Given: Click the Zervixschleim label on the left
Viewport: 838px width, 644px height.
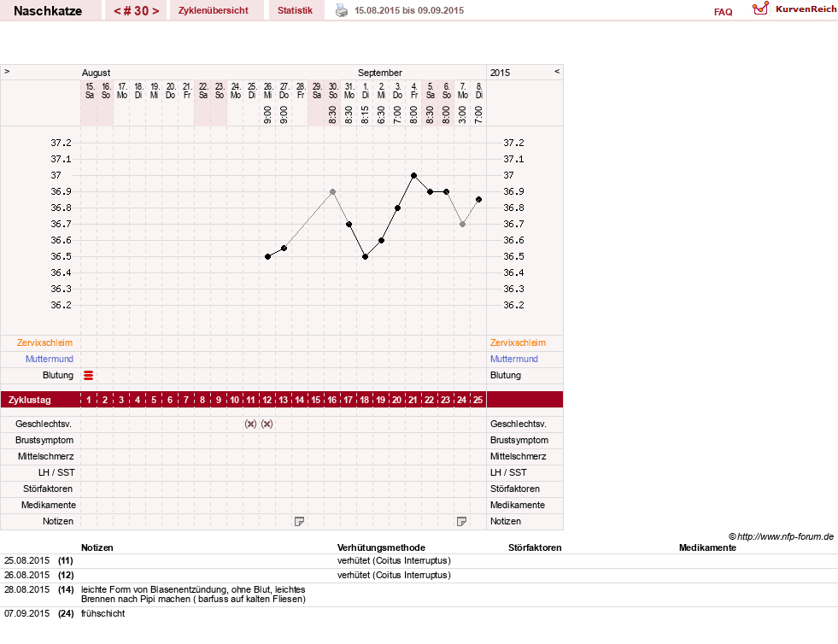Looking at the screenshot, I should [44, 342].
